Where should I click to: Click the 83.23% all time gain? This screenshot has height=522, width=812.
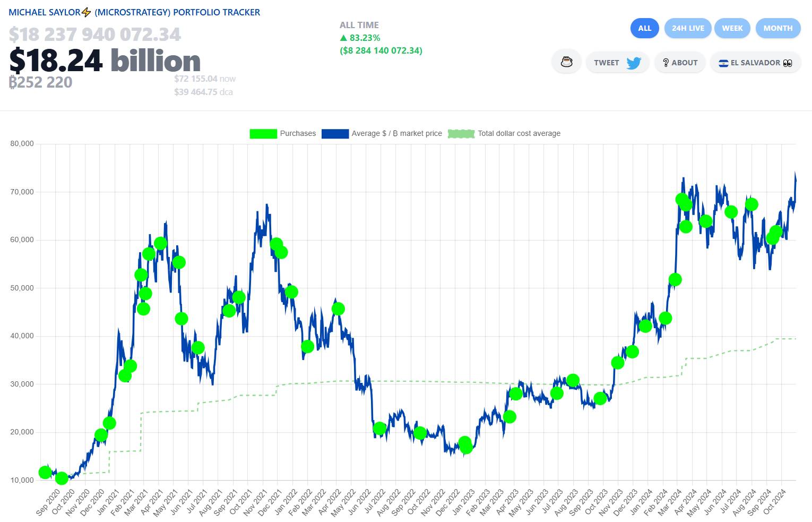(360, 38)
